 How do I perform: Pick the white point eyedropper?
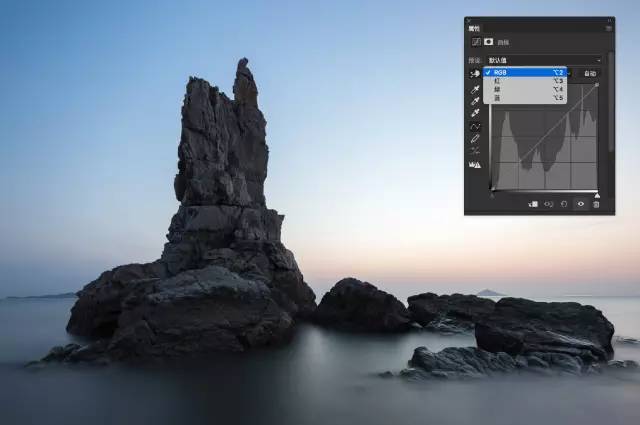(x=474, y=114)
